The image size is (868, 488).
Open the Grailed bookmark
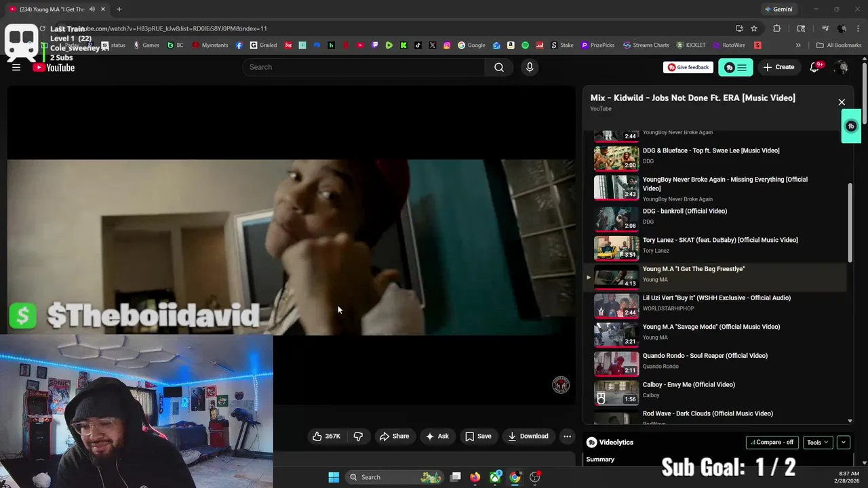click(x=264, y=45)
